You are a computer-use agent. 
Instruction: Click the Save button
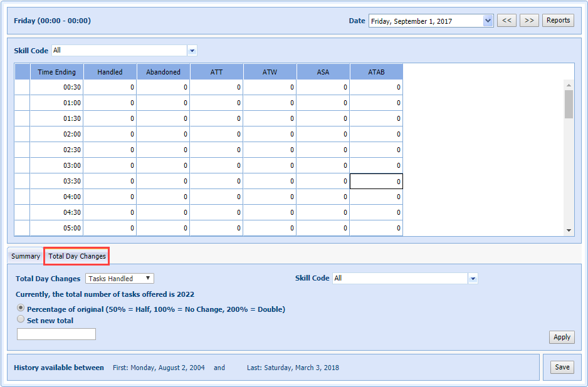562,368
